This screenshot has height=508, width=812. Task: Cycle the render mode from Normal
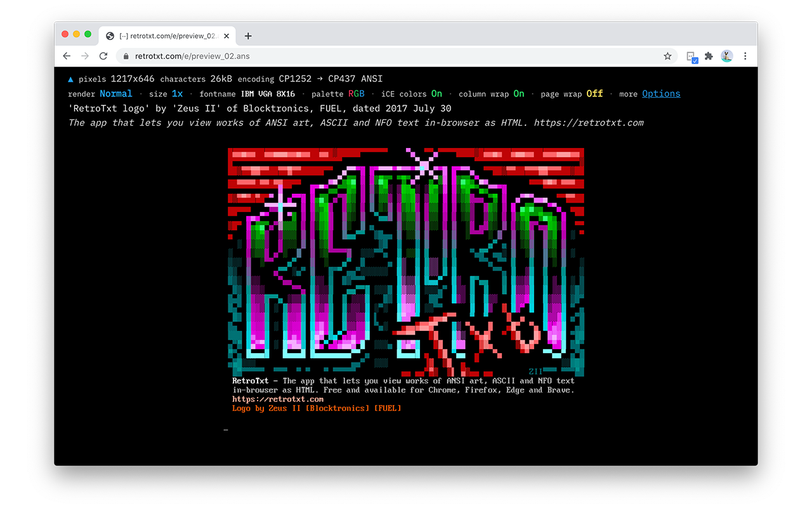coord(116,93)
